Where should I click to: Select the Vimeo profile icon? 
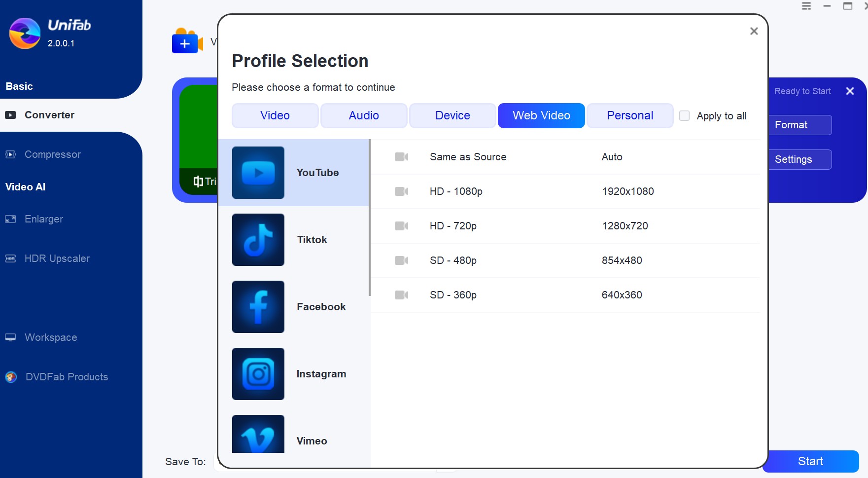point(258,436)
